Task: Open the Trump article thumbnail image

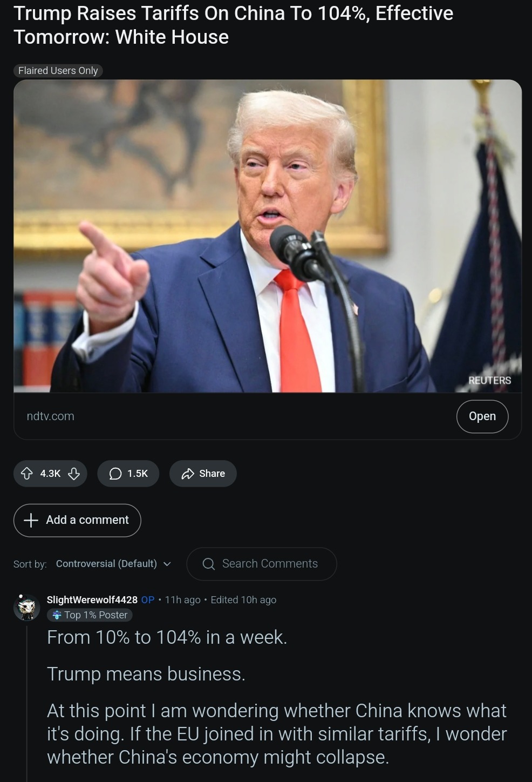Action: click(x=268, y=236)
